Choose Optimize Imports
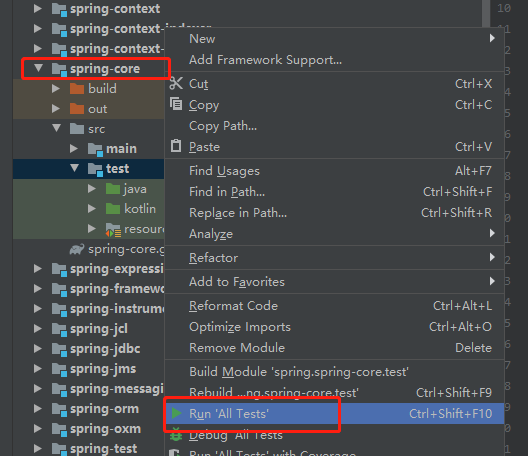The height and width of the screenshot is (456, 528). click(x=334, y=327)
